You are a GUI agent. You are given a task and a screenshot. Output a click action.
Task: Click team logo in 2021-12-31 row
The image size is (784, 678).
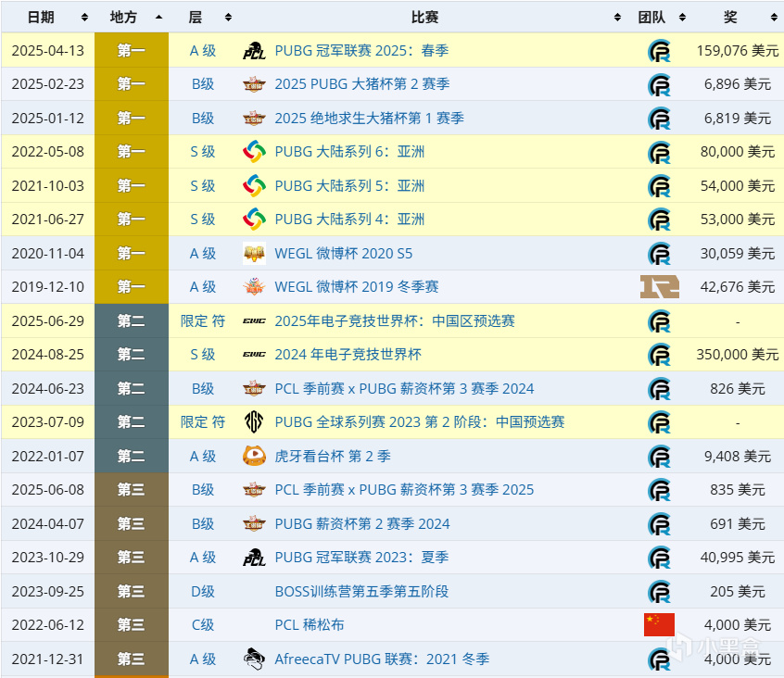(660, 659)
